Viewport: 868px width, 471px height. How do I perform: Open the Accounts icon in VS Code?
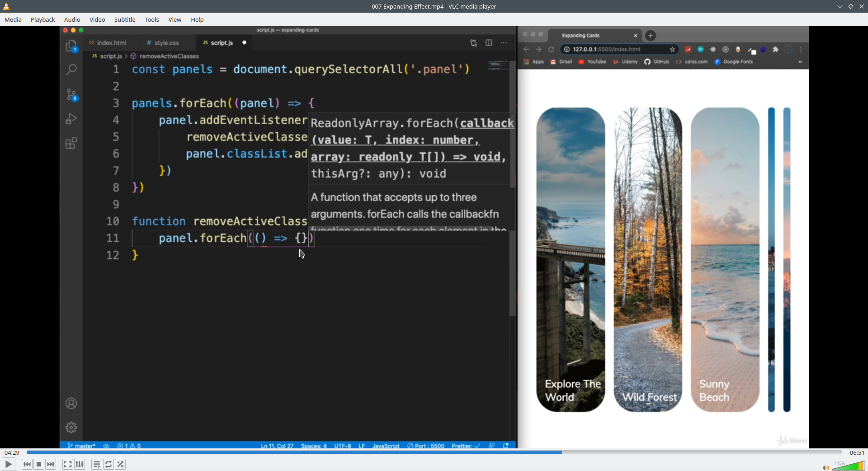[x=71, y=403]
